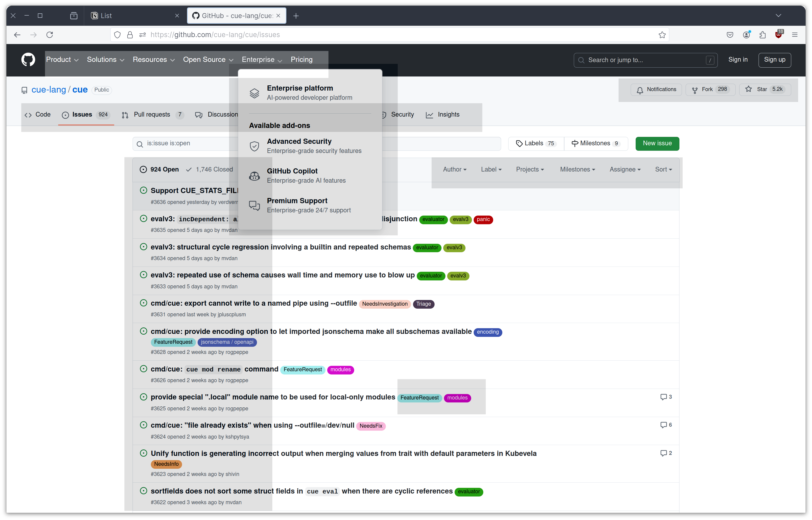Image resolution: width=812 pixels, height=520 pixels.
Task: Click Fork 298 button
Action: point(710,90)
